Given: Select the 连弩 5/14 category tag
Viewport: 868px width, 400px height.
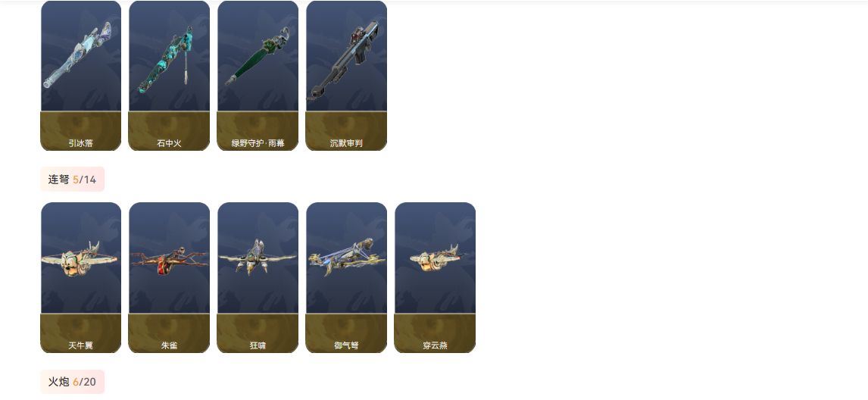Looking at the screenshot, I should click(73, 180).
